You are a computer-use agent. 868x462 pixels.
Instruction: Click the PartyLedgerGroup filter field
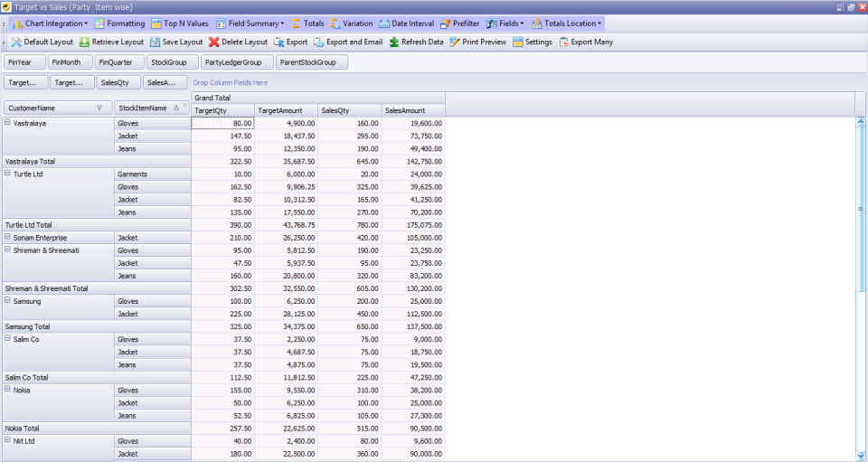point(233,62)
